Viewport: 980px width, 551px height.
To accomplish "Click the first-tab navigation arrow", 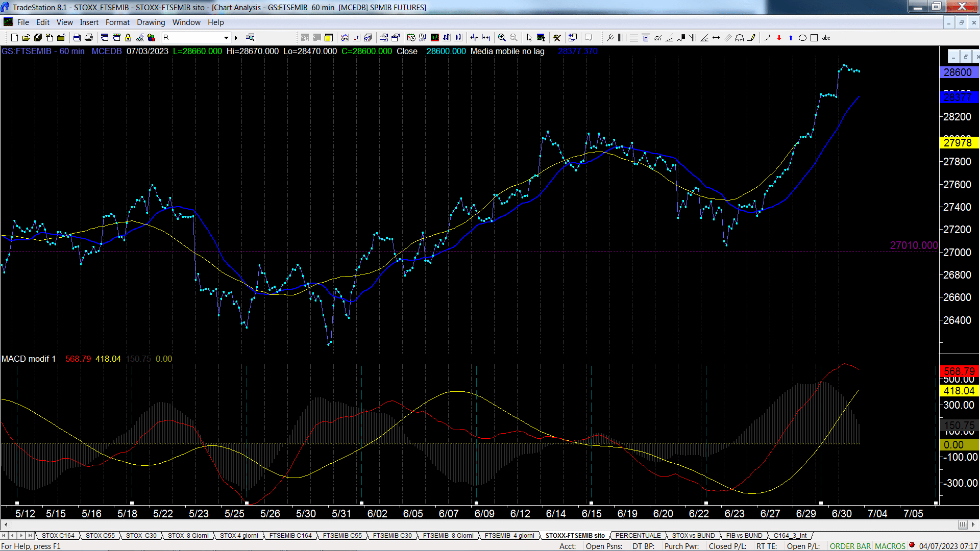I will [x=4, y=536].
